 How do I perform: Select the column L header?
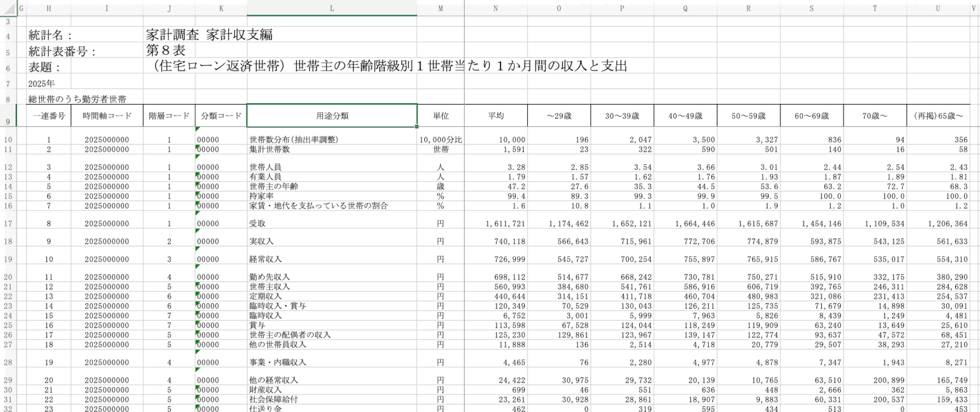[x=332, y=9]
